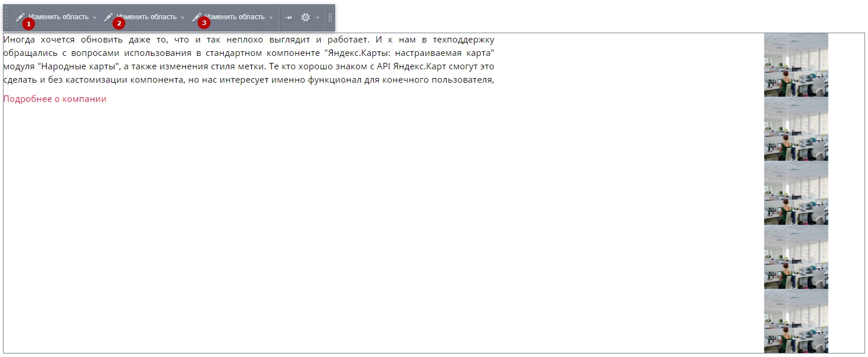
Task: Click the third "Изменить область" button
Action: (229, 17)
